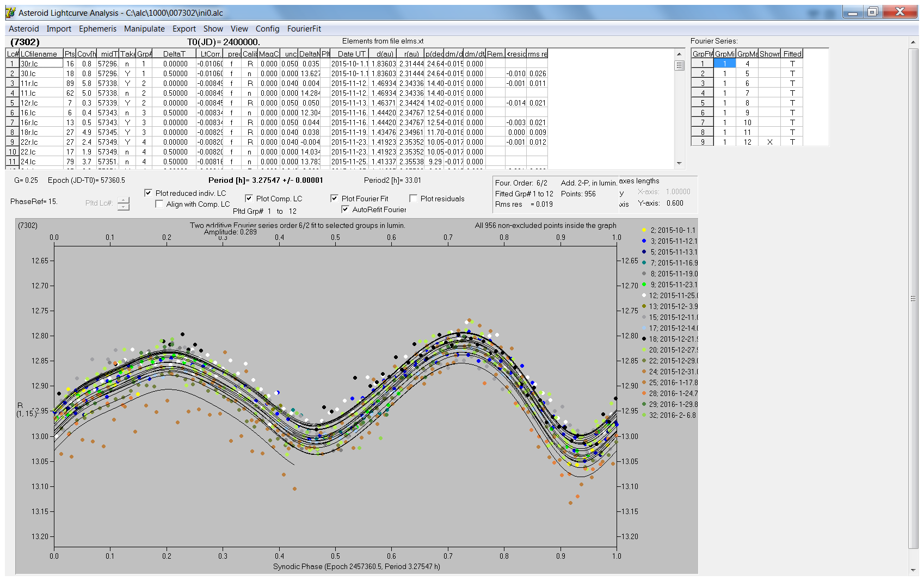The image size is (924, 581).
Task: Click main window scrollbar down arrow
Action: (x=913, y=570)
